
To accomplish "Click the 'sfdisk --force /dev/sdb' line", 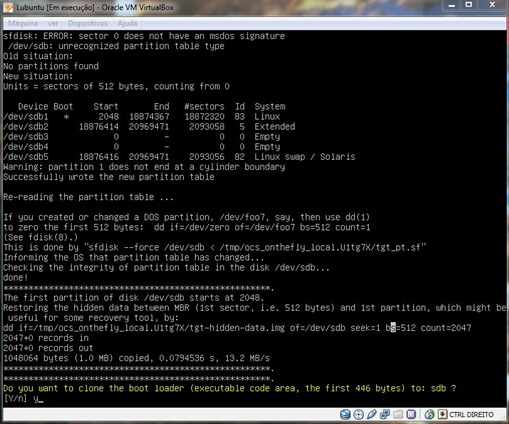I will tap(215, 247).
